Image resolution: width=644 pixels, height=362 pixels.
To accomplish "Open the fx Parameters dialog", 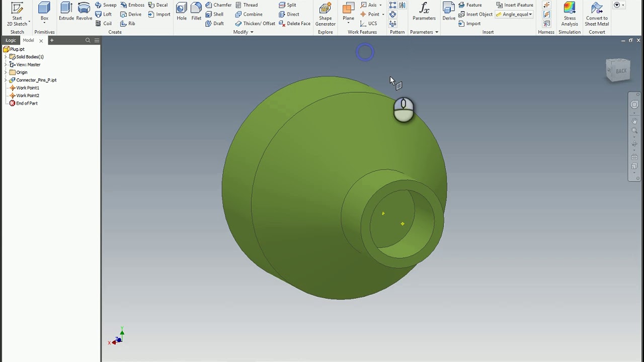I will [424, 12].
